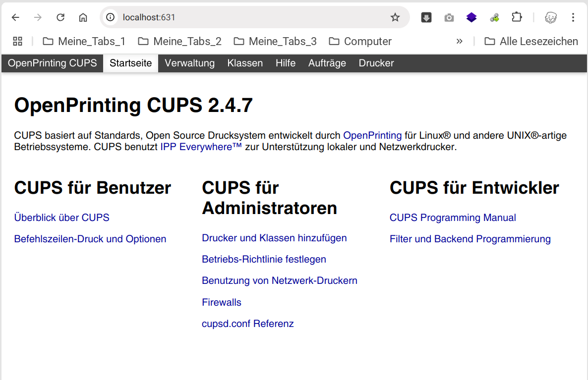
Task: Open the CUPS Programming Manual link
Action: click(453, 217)
